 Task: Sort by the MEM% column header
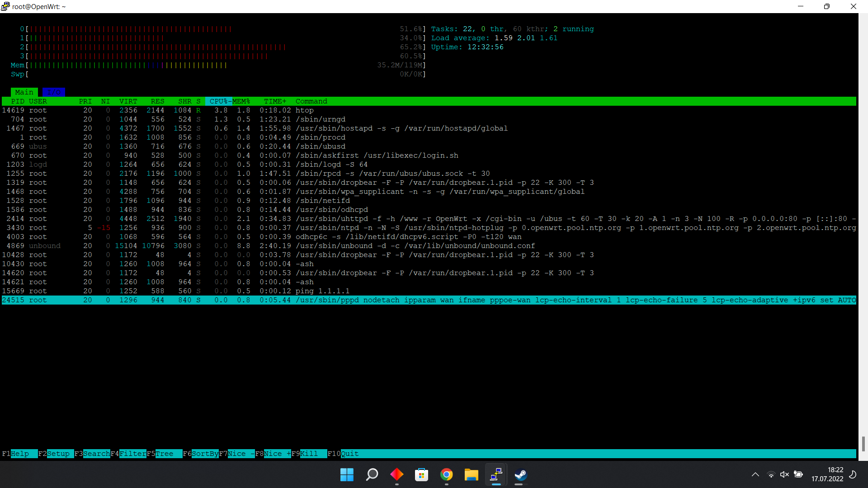[241, 101]
